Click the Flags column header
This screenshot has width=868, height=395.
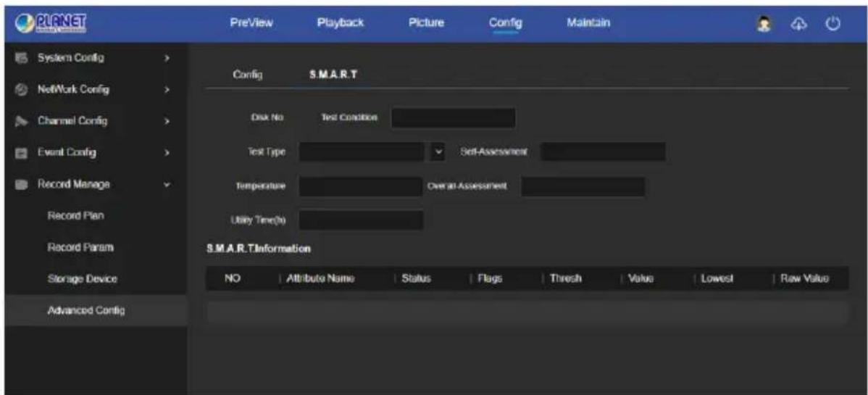(x=489, y=280)
